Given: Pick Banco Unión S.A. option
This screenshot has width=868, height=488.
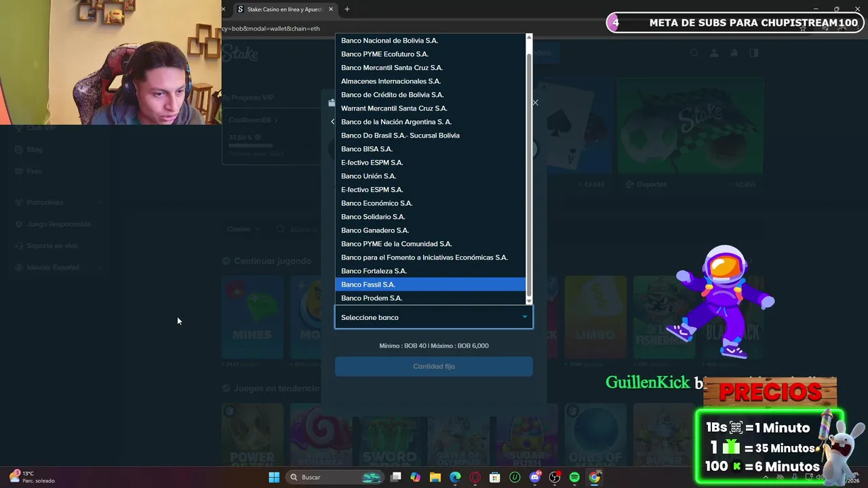Looking at the screenshot, I should pos(430,176).
